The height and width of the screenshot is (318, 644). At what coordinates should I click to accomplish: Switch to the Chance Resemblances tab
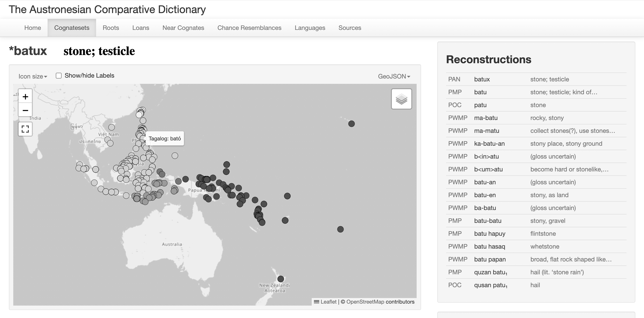pyautogui.click(x=249, y=28)
